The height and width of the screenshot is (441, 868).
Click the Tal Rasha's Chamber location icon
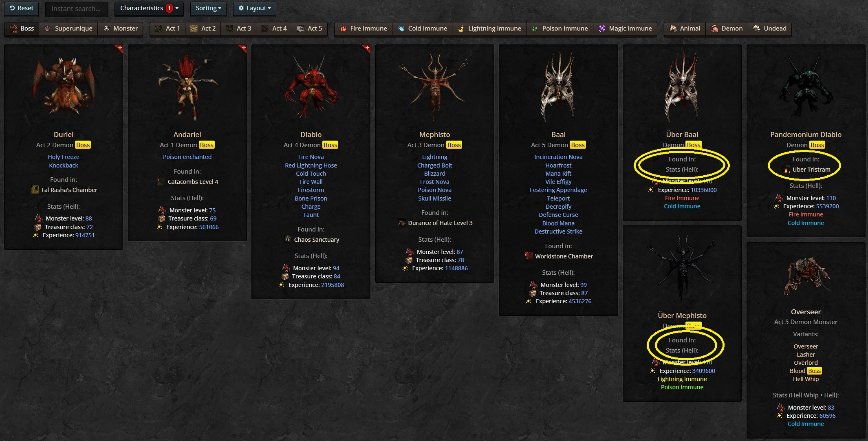tap(35, 190)
